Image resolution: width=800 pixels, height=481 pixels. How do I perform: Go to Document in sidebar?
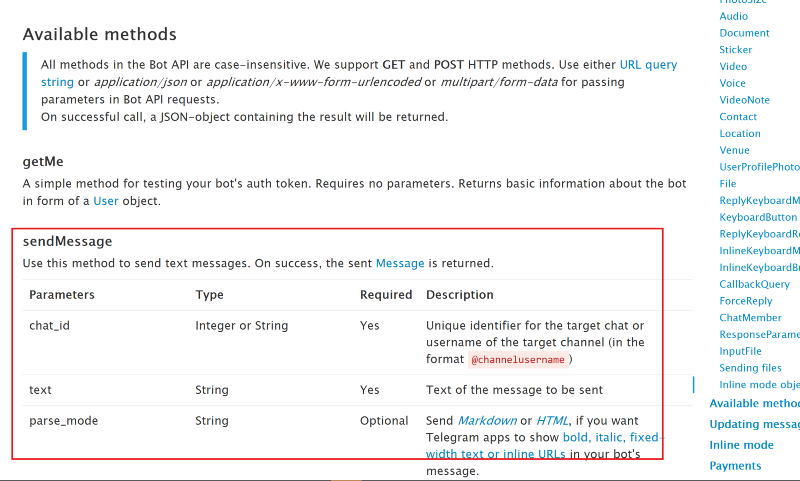coord(744,33)
